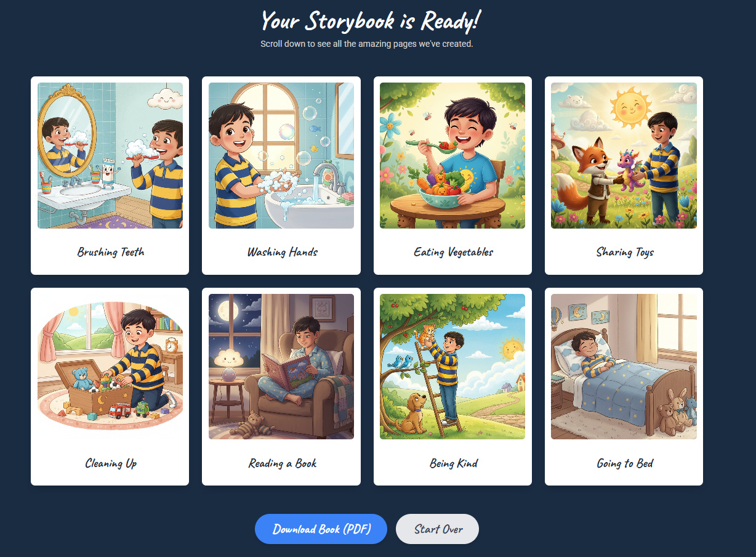Open the Washing Hands illustration

coord(281,156)
